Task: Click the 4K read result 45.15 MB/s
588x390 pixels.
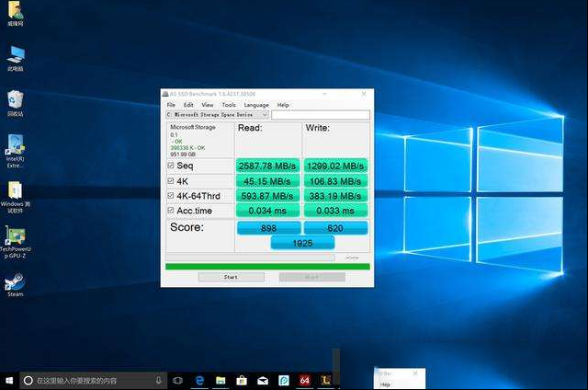Action: click(267, 181)
